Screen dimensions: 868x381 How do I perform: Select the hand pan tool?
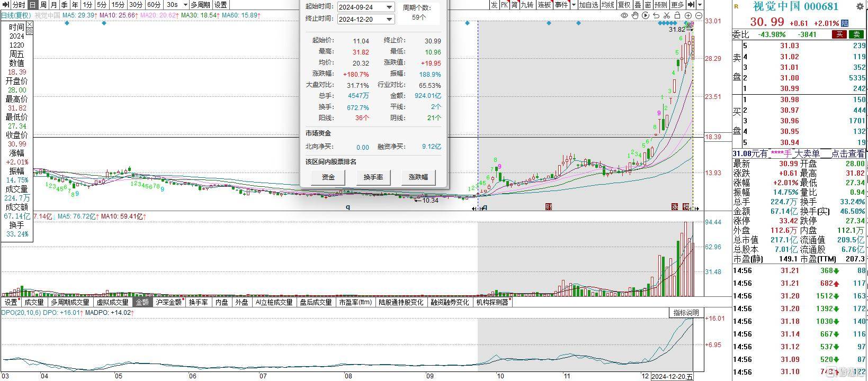tap(636, 15)
